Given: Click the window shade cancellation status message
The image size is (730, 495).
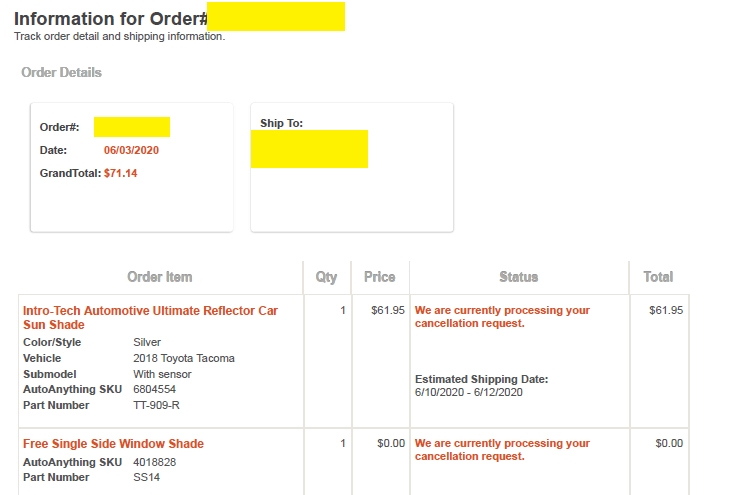Looking at the screenshot, I should click(x=502, y=450).
